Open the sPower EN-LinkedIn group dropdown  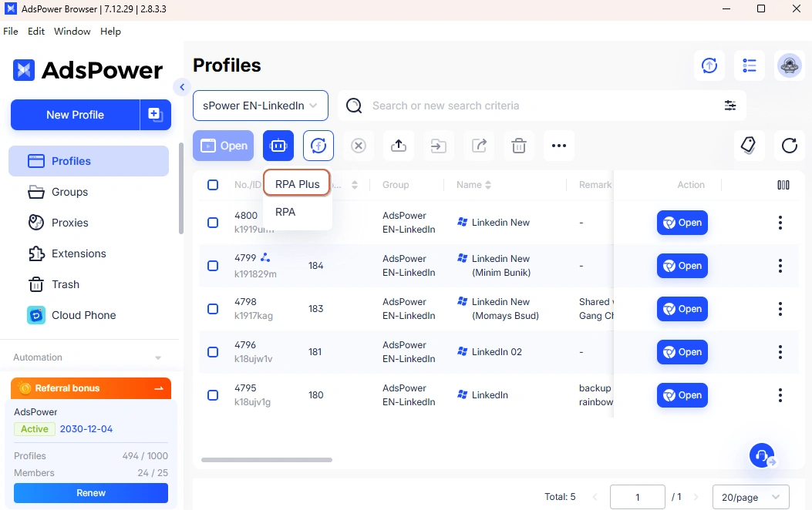click(260, 105)
